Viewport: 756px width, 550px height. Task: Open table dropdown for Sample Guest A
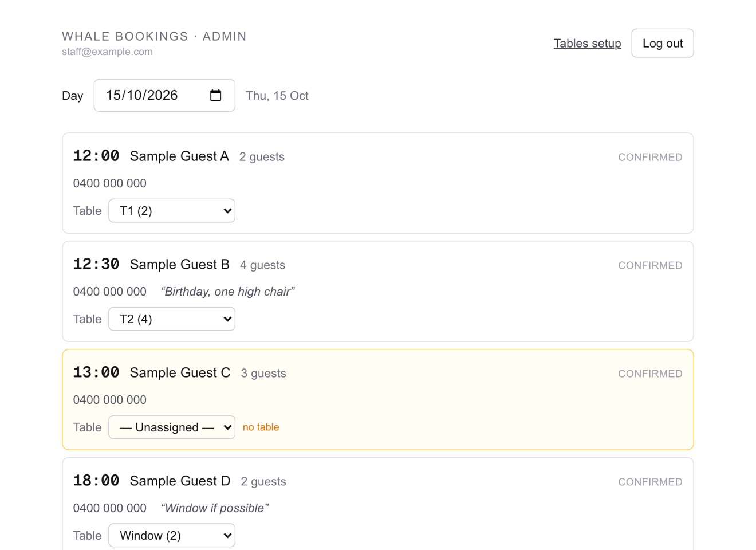[172, 211]
